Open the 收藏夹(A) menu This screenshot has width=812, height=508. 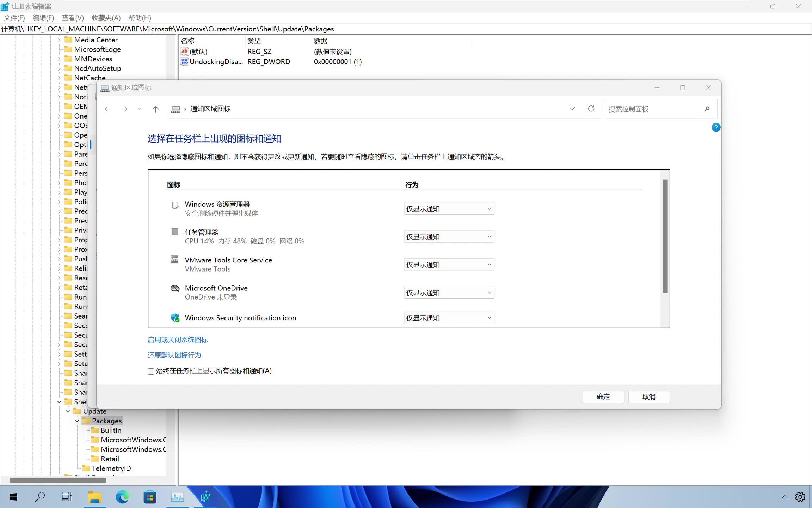point(105,18)
